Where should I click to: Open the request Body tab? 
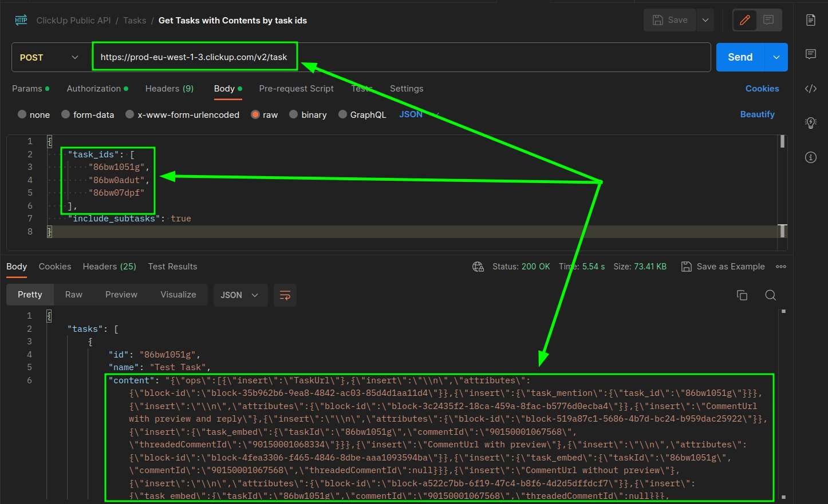click(x=228, y=89)
